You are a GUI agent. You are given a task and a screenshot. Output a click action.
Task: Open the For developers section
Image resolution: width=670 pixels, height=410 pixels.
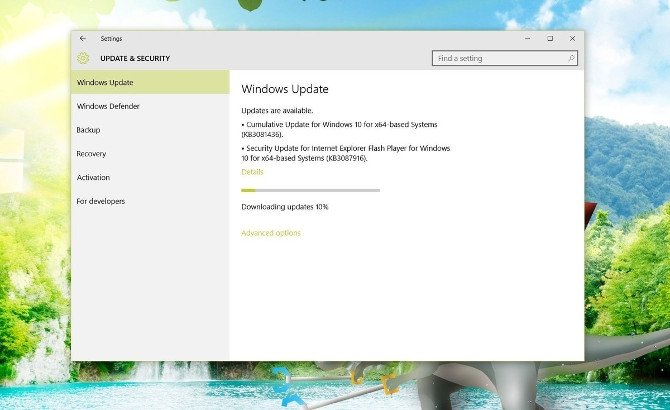tap(150, 201)
